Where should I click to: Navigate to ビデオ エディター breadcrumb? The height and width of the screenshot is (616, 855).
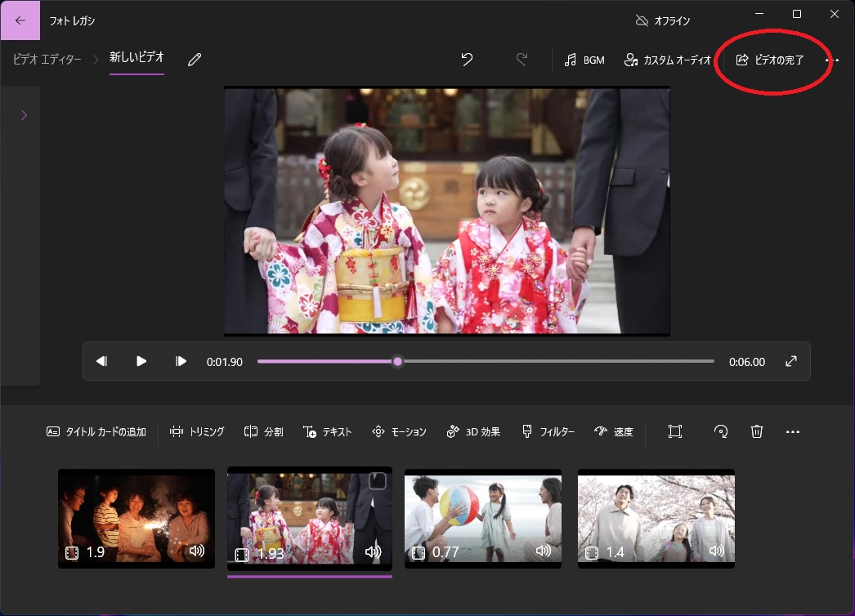pyautogui.click(x=47, y=59)
